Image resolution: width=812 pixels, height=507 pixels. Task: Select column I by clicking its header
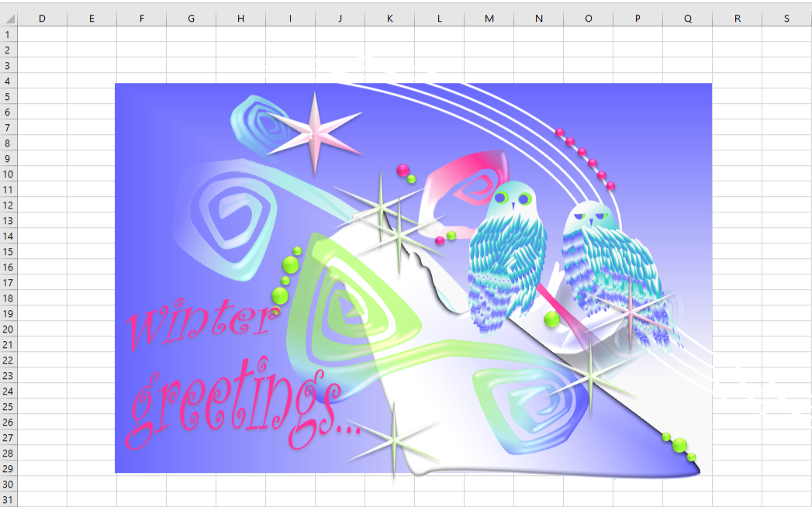(289, 17)
